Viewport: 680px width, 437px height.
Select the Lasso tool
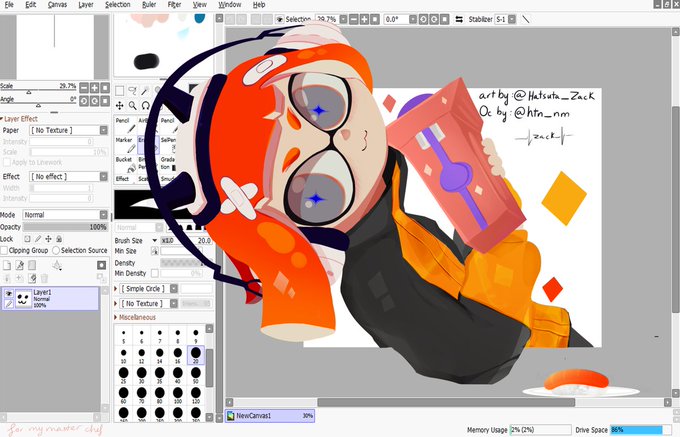(x=132, y=91)
